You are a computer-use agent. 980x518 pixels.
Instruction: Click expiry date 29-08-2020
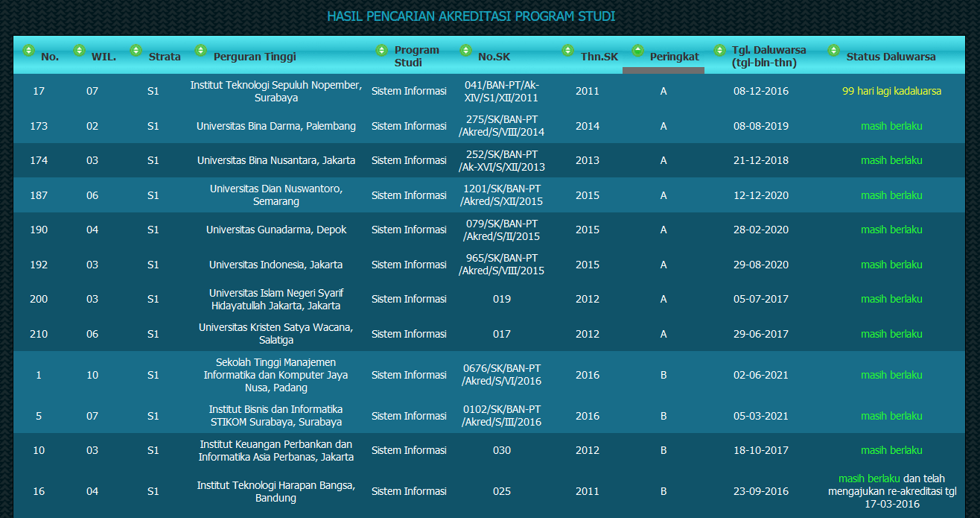click(x=760, y=265)
